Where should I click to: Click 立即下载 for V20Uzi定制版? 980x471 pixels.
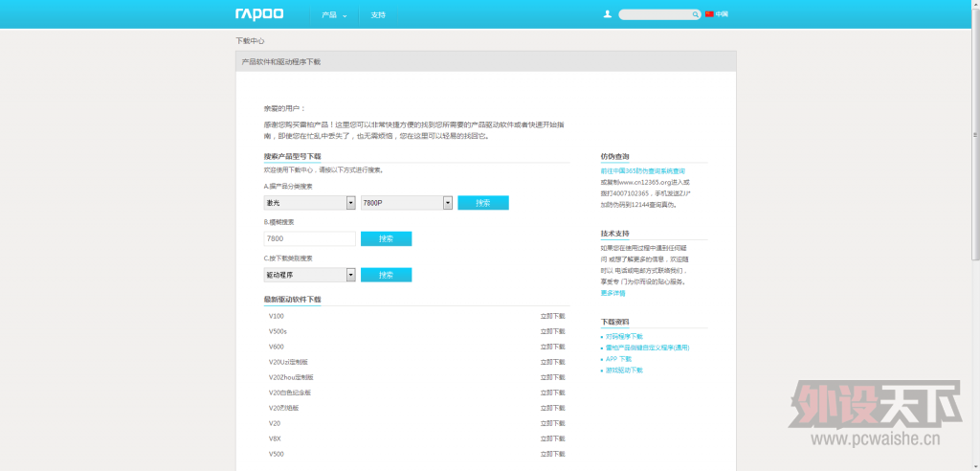pyautogui.click(x=552, y=362)
